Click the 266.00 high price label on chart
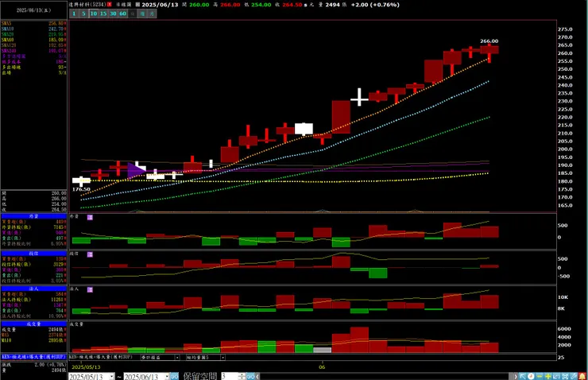Screen dimensions: 588x380 click(x=489, y=41)
